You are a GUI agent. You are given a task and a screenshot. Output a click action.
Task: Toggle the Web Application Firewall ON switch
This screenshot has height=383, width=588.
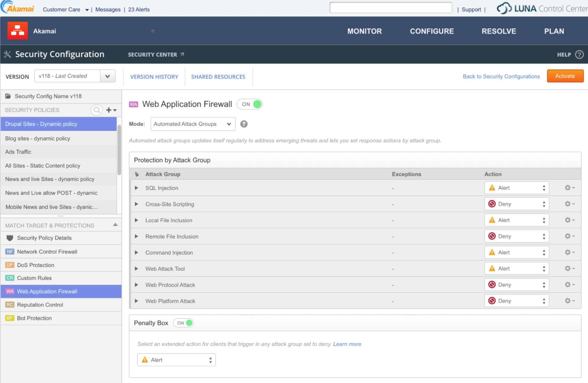tap(250, 104)
